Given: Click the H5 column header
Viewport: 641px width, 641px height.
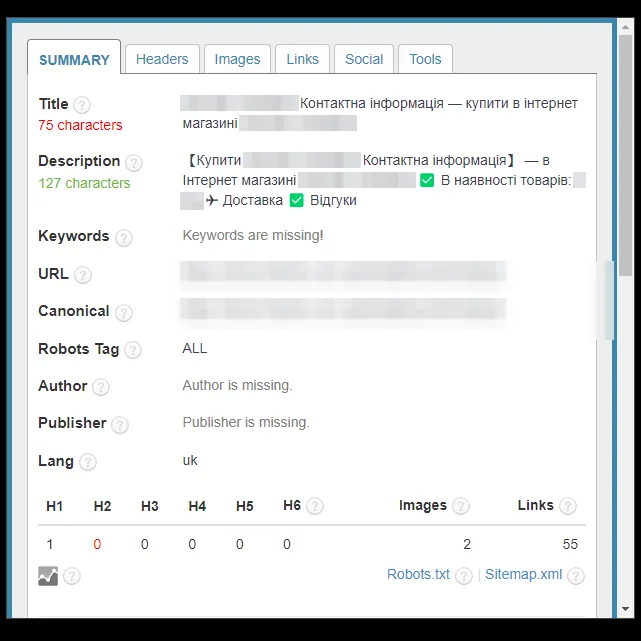Looking at the screenshot, I should pos(244,506).
